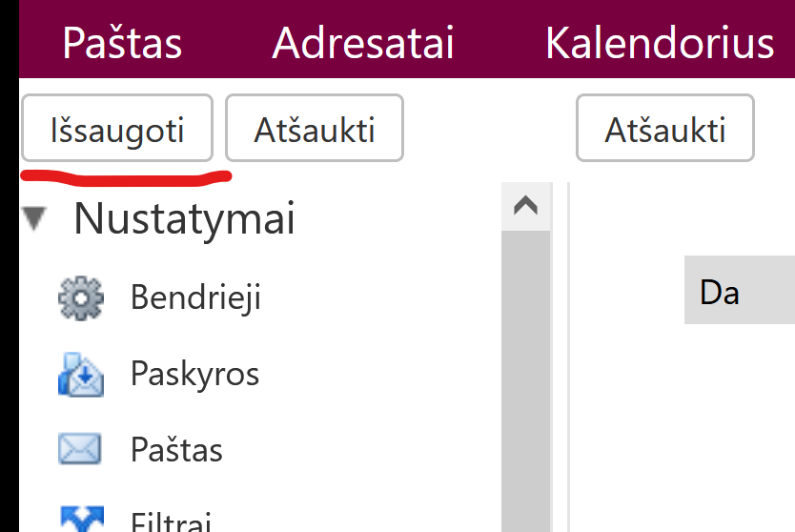This screenshot has height=532, width=795.
Task: Open the Paštas tab in top navigation
Action: click(122, 44)
